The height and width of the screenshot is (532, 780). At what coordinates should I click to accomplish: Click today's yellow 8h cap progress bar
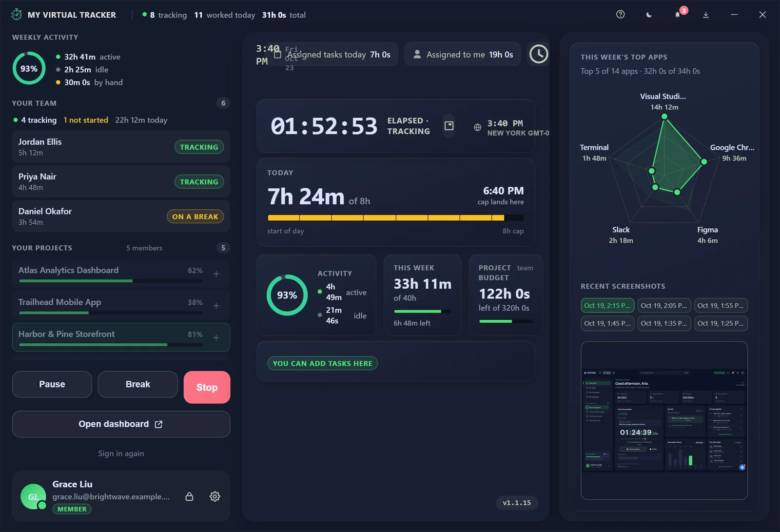395,218
